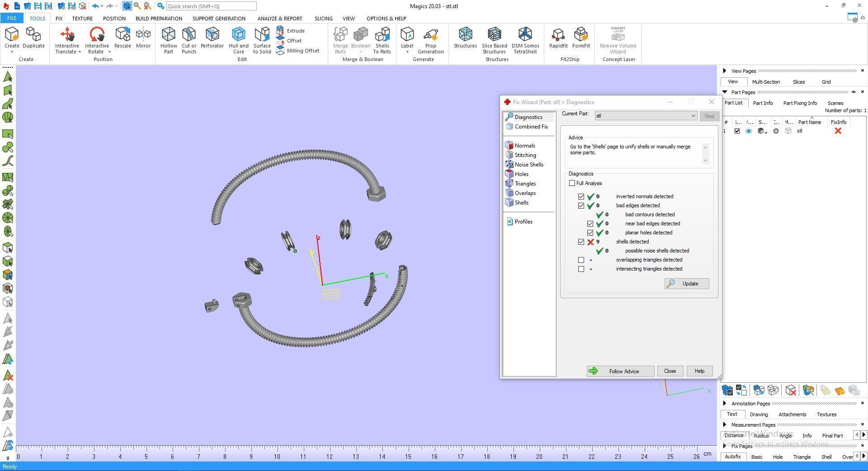Open the Holes page in Fix Wizard

click(521, 174)
